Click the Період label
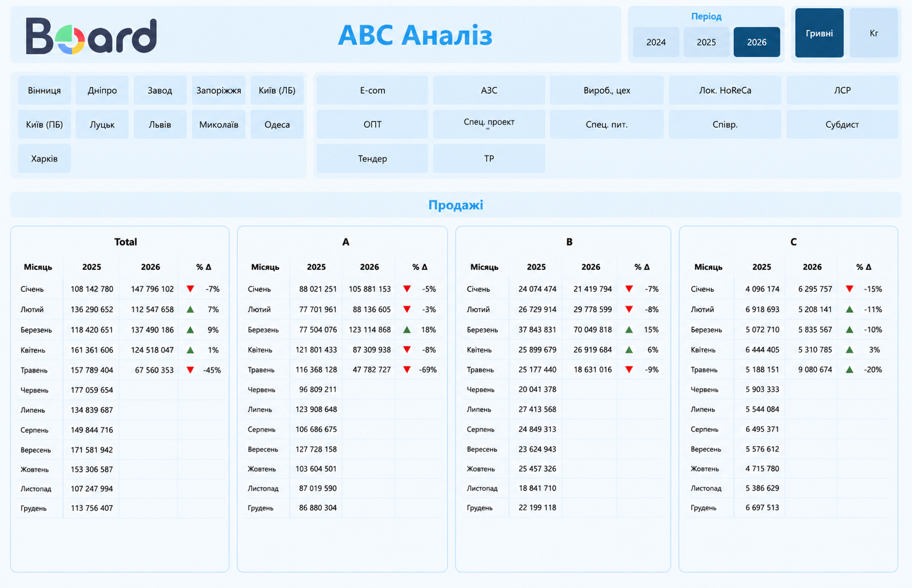The image size is (912, 588). point(706,16)
